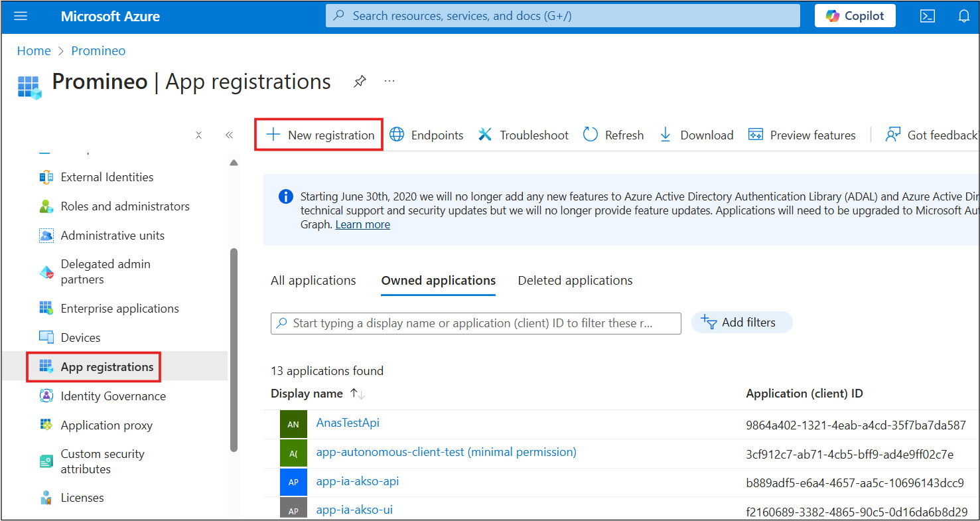Open Custom security attributes
Viewport: 980px width, 521px height.
[x=102, y=461]
